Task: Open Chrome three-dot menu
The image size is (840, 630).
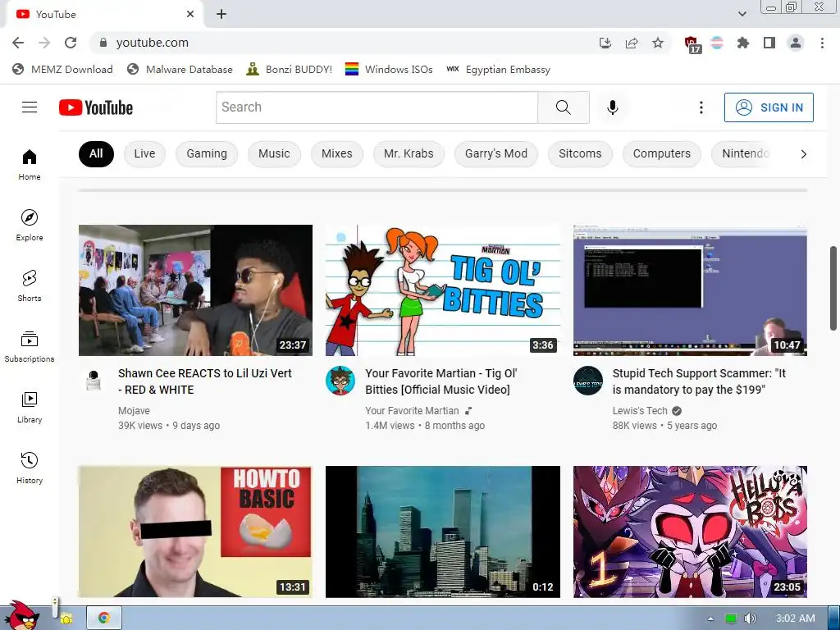Action: 822,43
